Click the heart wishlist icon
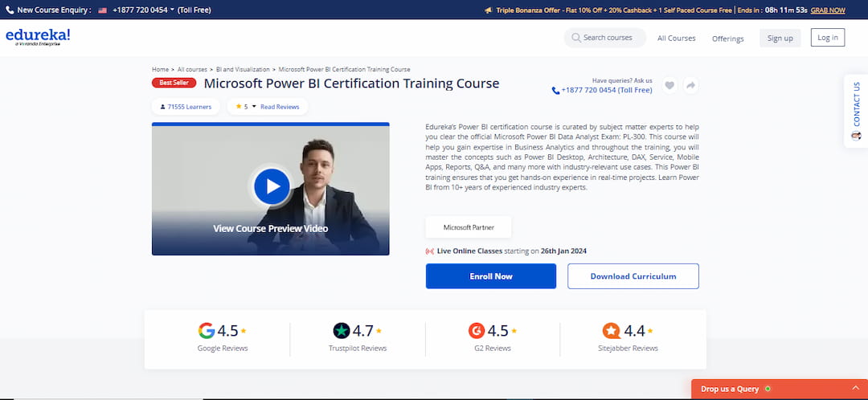Viewport: 868px width, 400px height. click(669, 85)
